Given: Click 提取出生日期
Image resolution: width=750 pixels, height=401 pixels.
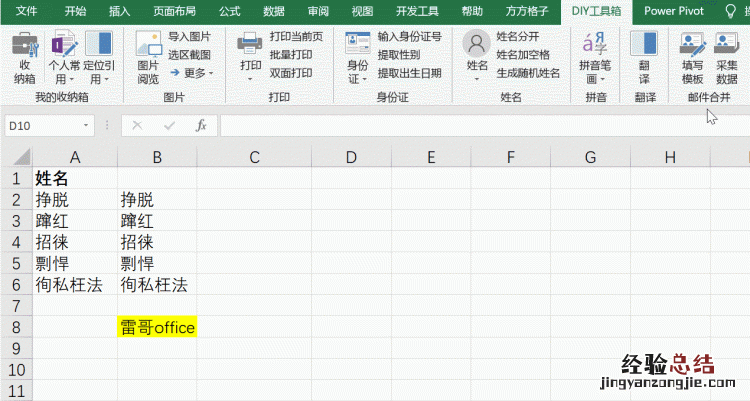Looking at the screenshot, I should [x=409, y=73].
